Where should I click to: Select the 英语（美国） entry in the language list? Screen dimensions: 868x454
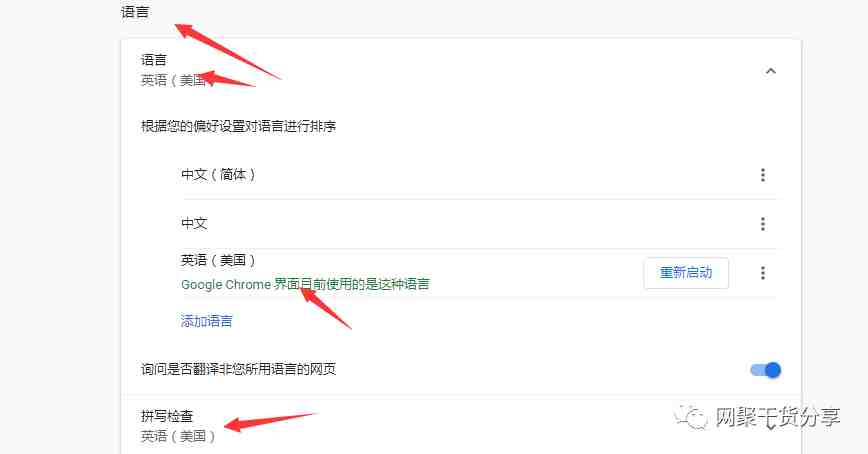pyautogui.click(x=218, y=260)
